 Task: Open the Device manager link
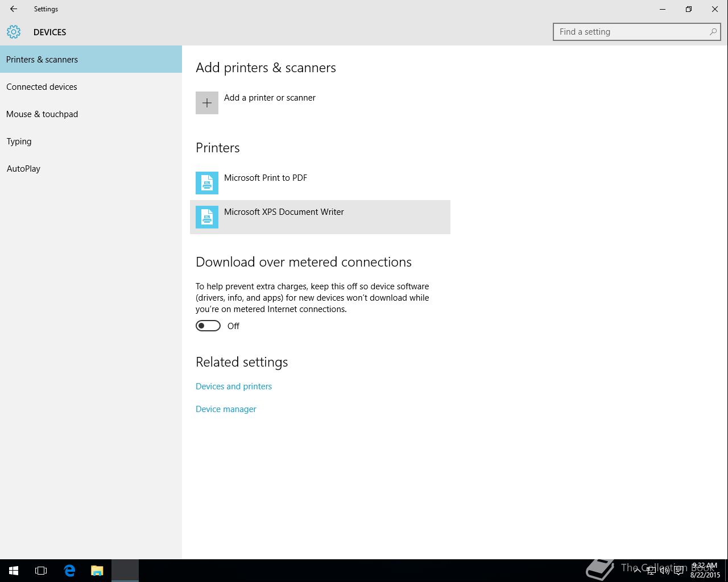tap(226, 409)
